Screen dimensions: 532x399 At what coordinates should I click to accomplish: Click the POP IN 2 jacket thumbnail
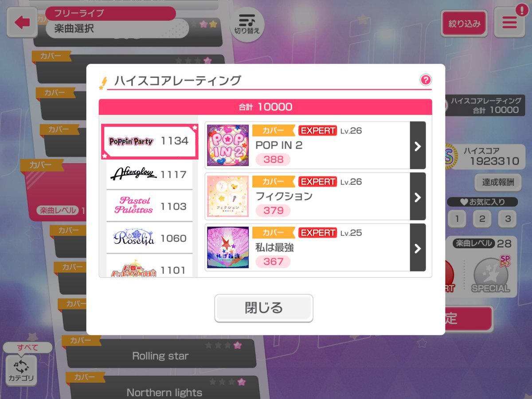(228, 145)
